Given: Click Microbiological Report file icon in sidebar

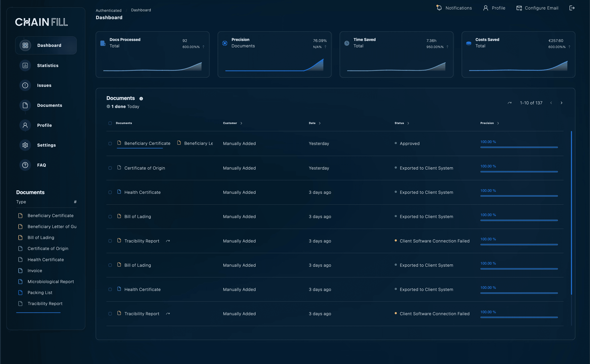Looking at the screenshot, I should click(x=20, y=281).
